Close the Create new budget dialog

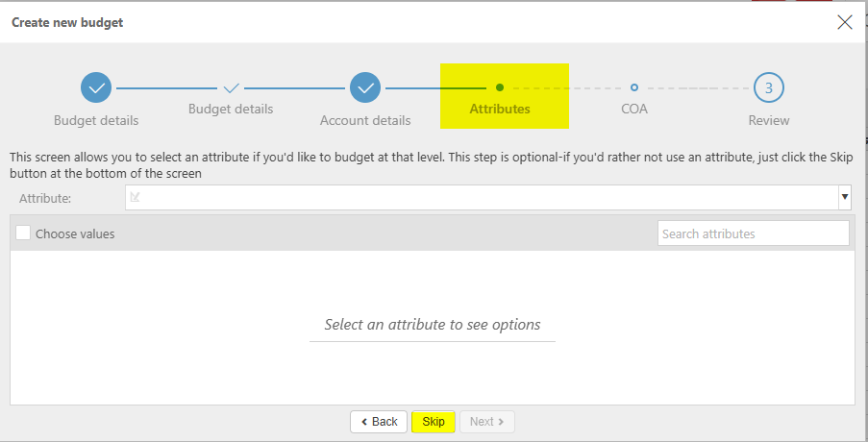pos(845,22)
